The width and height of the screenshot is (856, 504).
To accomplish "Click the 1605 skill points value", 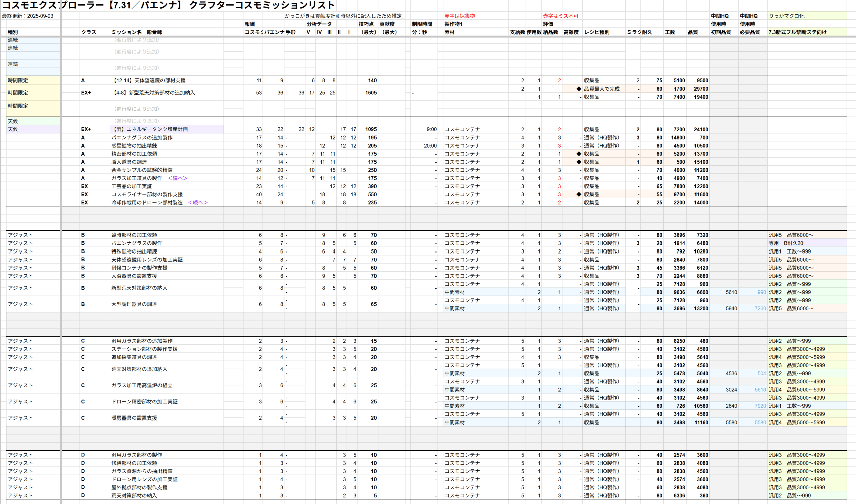I will pos(370,93).
